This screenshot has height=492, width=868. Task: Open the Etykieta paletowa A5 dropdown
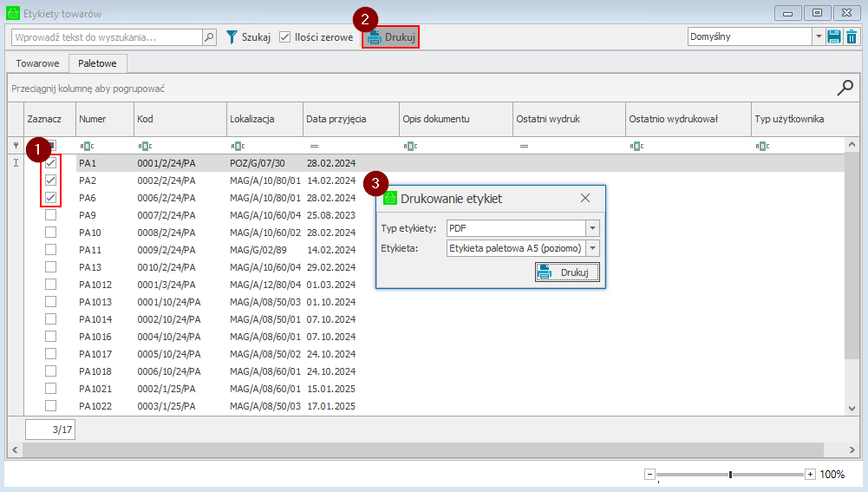point(593,248)
